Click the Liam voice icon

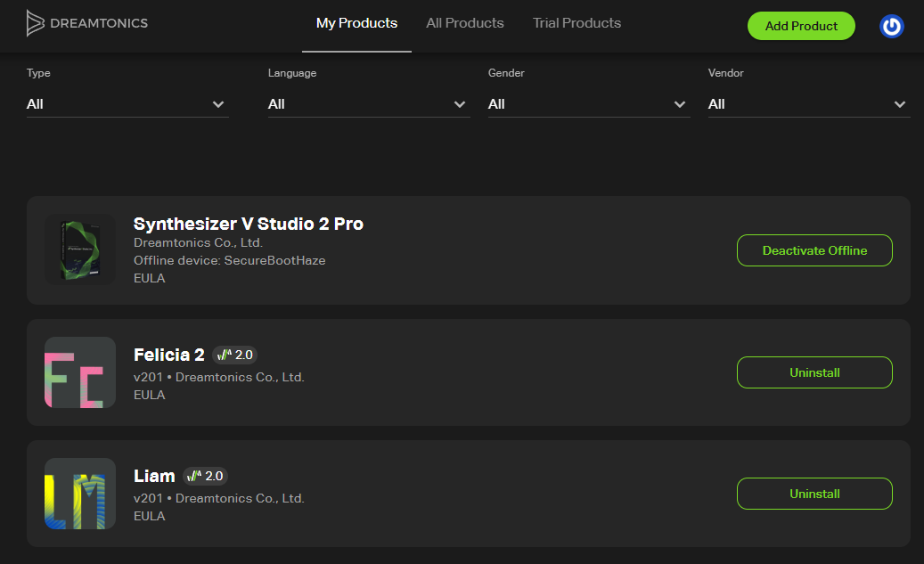tap(80, 494)
